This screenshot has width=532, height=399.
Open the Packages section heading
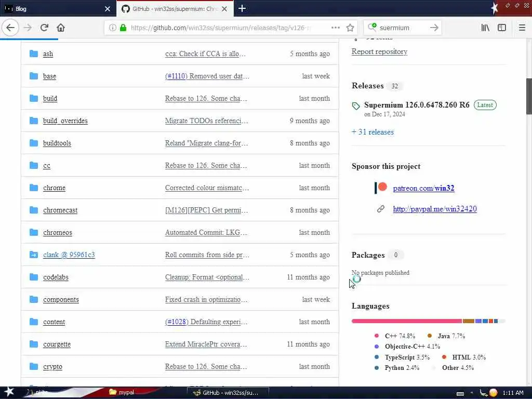(x=368, y=255)
